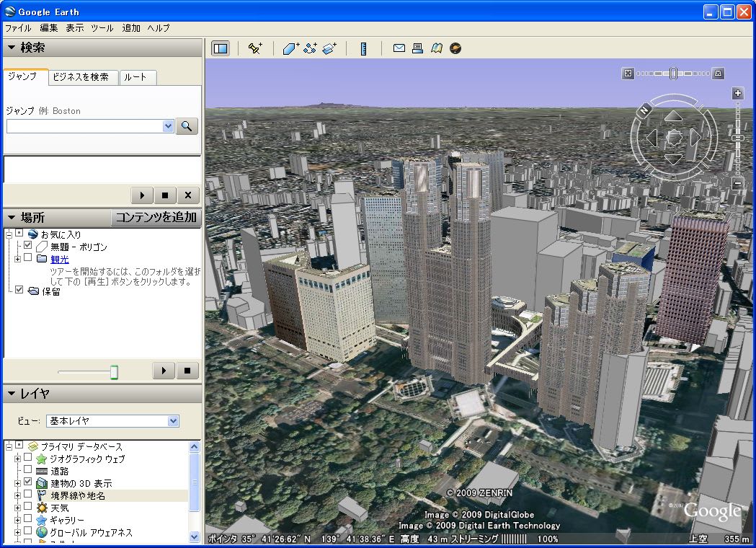The height and width of the screenshot is (548, 756).
Task: Zoom out with the minus button
Action: coord(737,183)
